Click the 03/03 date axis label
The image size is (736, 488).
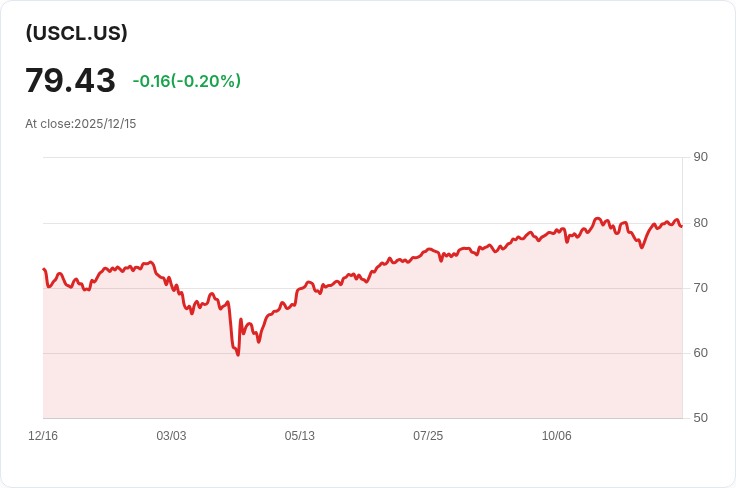[171, 436]
